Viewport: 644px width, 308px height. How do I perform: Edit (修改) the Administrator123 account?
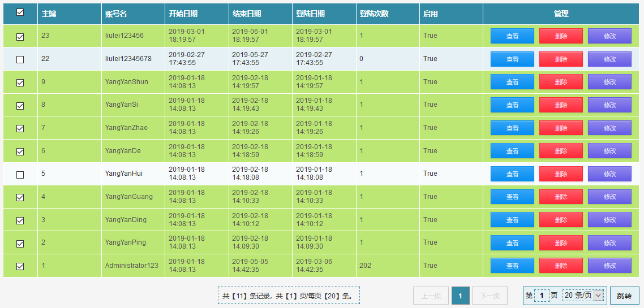coord(610,266)
